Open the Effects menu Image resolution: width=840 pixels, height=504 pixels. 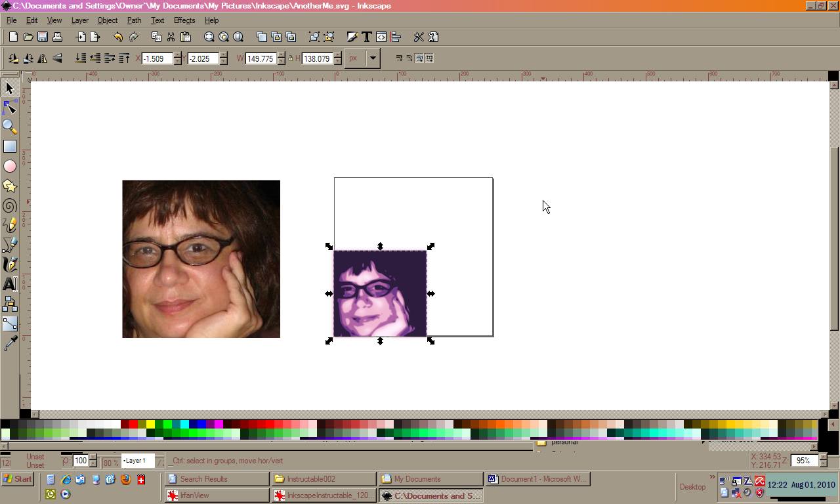tap(184, 20)
